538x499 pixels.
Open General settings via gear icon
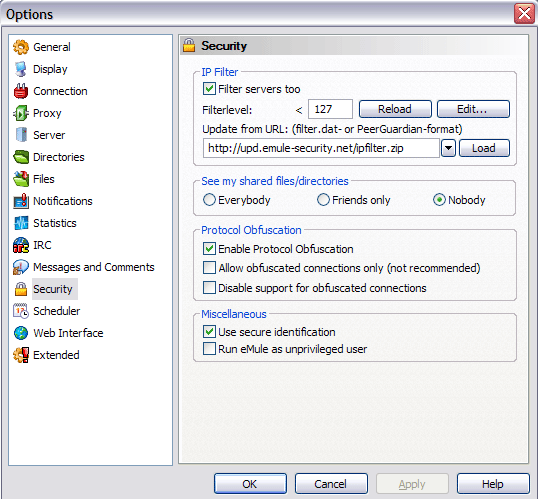[21, 47]
